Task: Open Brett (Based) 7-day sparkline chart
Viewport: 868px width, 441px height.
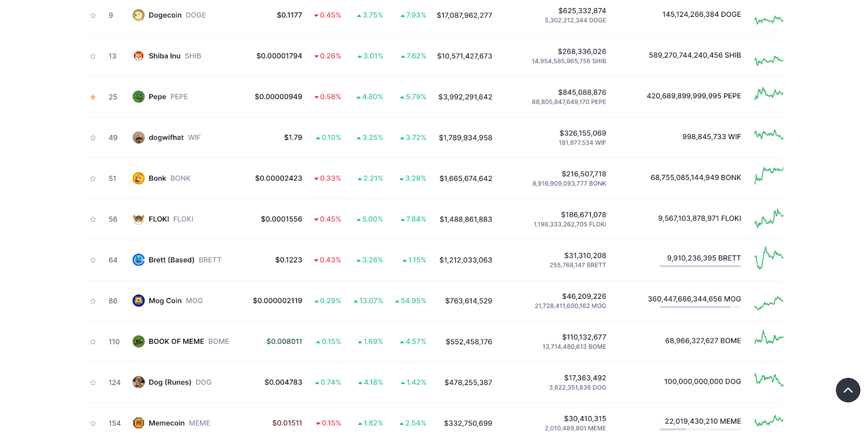Action: coord(769,258)
